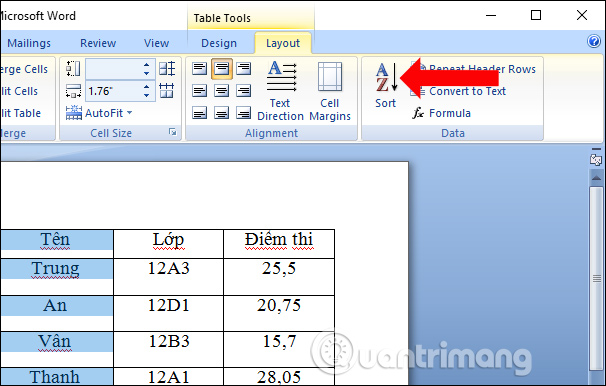
Task: Select Align Bottom Left
Action: point(199,113)
